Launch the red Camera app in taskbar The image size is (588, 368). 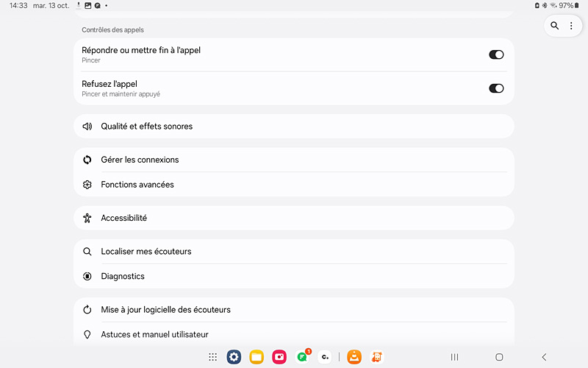pyautogui.click(x=279, y=357)
